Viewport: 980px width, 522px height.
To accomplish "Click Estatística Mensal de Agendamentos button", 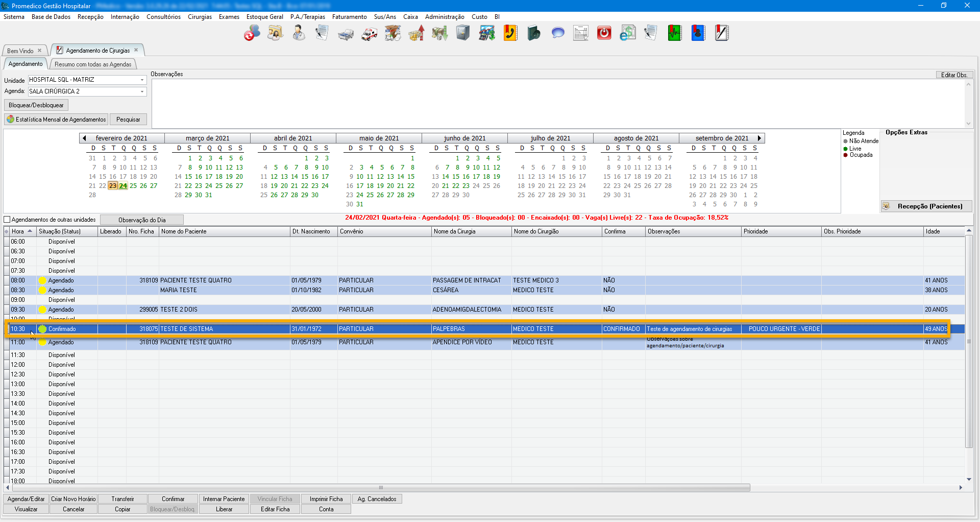I will [56, 120].
